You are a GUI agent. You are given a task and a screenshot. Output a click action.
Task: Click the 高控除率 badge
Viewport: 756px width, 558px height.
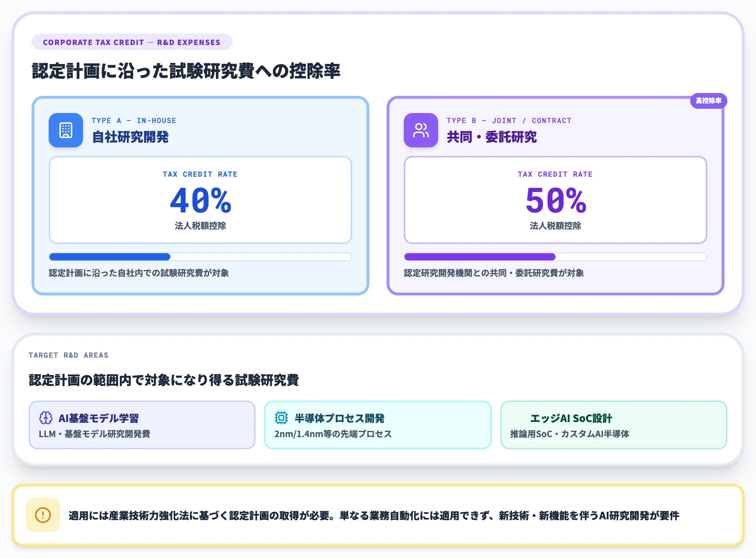(708, 101)
